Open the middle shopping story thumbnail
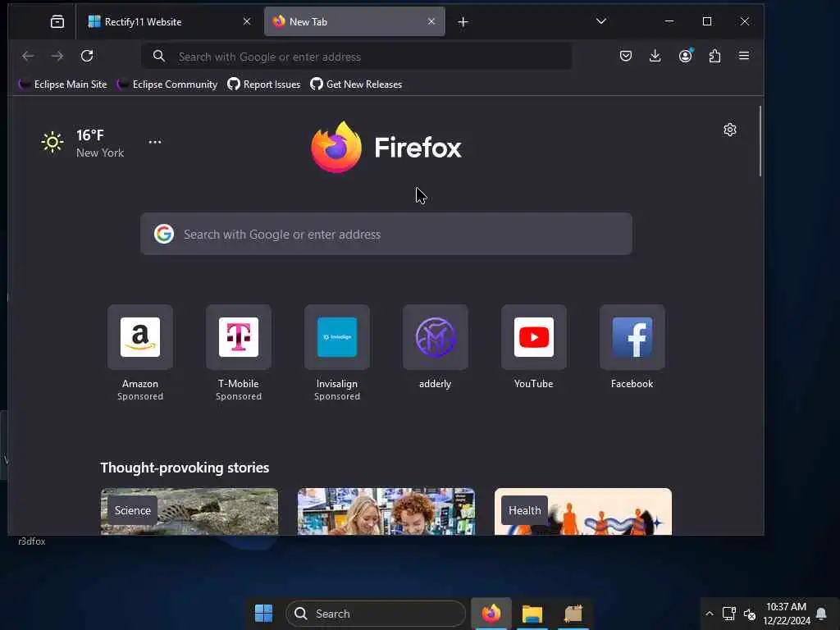Viewport: 840px width, 630px height. (x=386, y=512)
